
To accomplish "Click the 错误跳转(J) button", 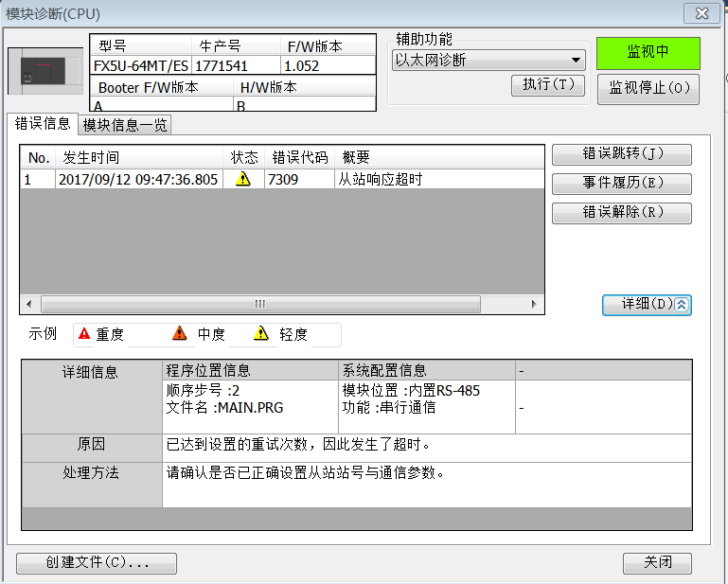I will (x=621, y=154).
